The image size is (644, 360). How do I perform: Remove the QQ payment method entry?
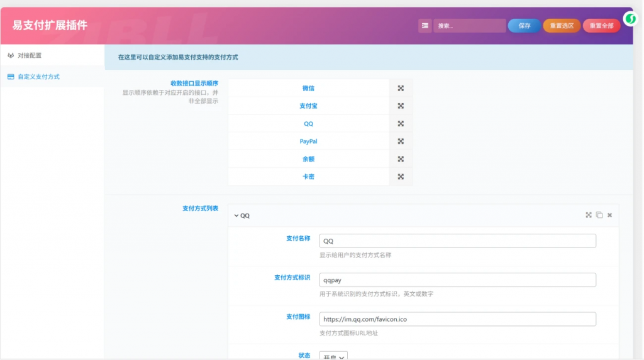tap(609, 215)
